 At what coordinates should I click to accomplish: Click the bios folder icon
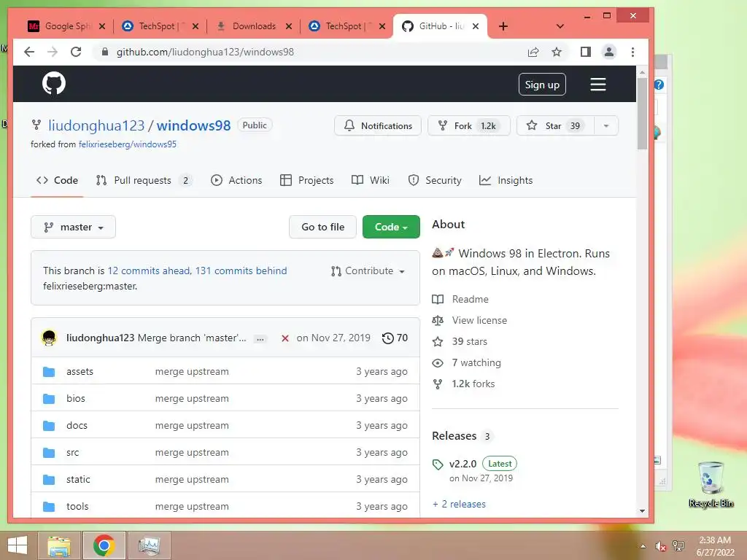49,399
